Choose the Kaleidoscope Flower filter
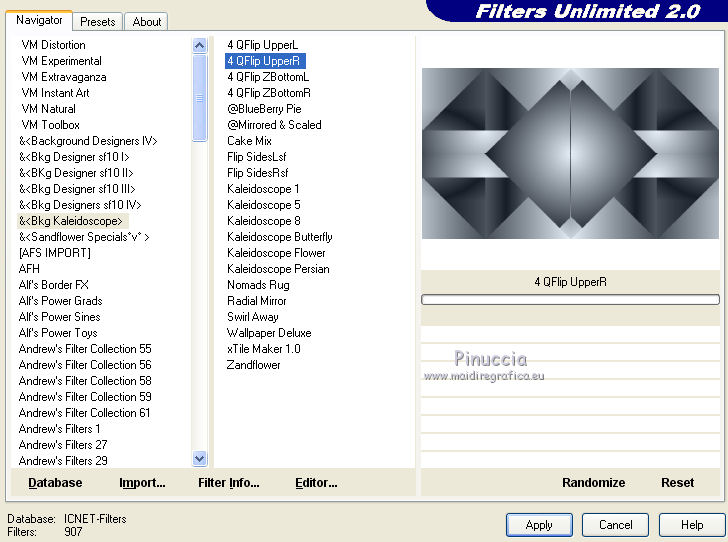 pos(276,253)
